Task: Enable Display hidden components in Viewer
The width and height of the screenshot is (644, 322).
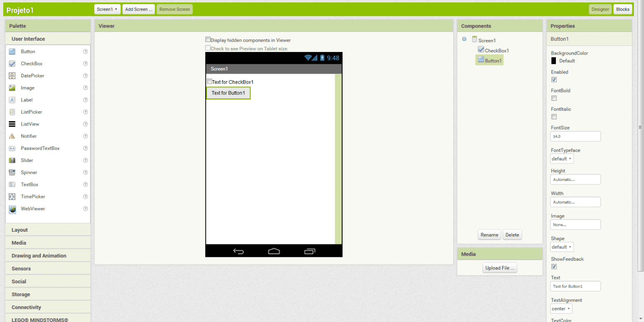Action: pyautogui.click(x=208, y=39)
